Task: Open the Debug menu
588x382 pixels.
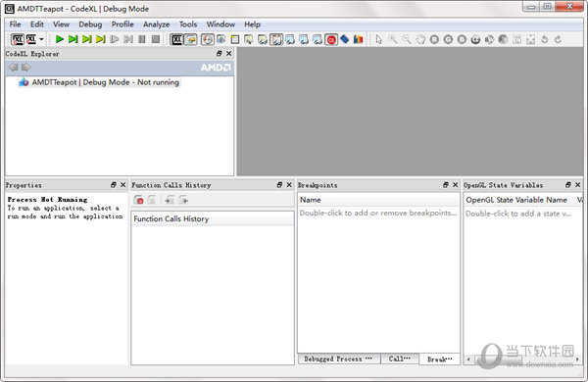Action: [x=90, y=24]
